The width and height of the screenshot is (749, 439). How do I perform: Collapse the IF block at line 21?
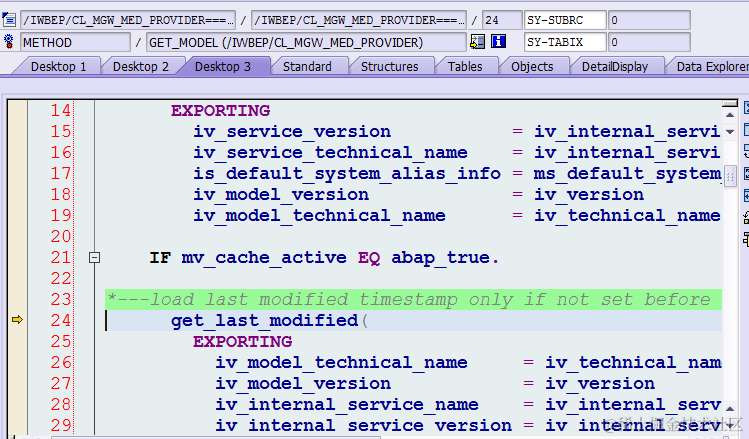(95, 257)
